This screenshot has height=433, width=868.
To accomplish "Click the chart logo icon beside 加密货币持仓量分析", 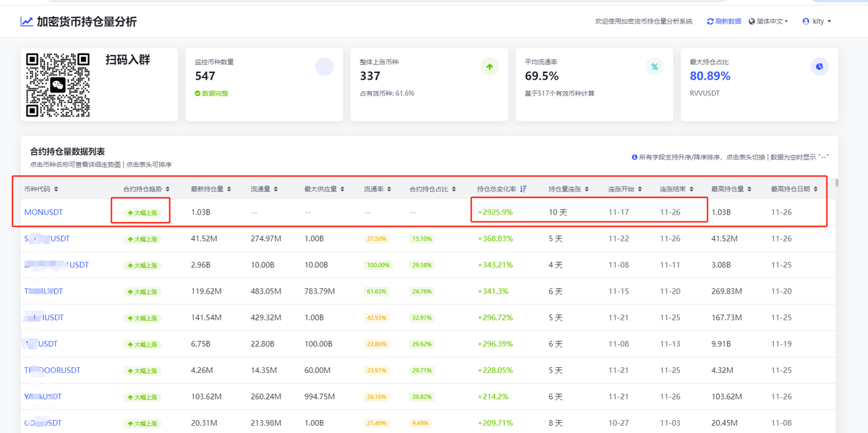I will point(27,22).
